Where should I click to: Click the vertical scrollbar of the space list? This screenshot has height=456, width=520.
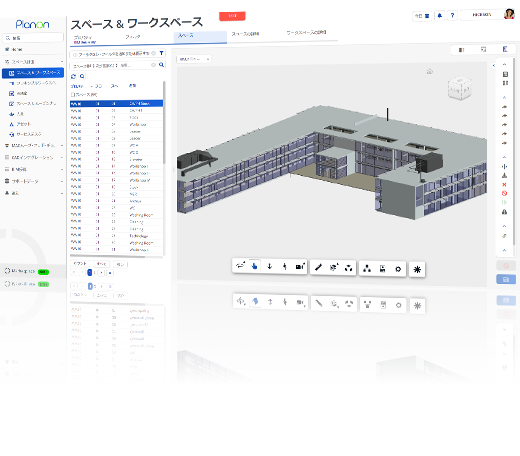[164, 123]
